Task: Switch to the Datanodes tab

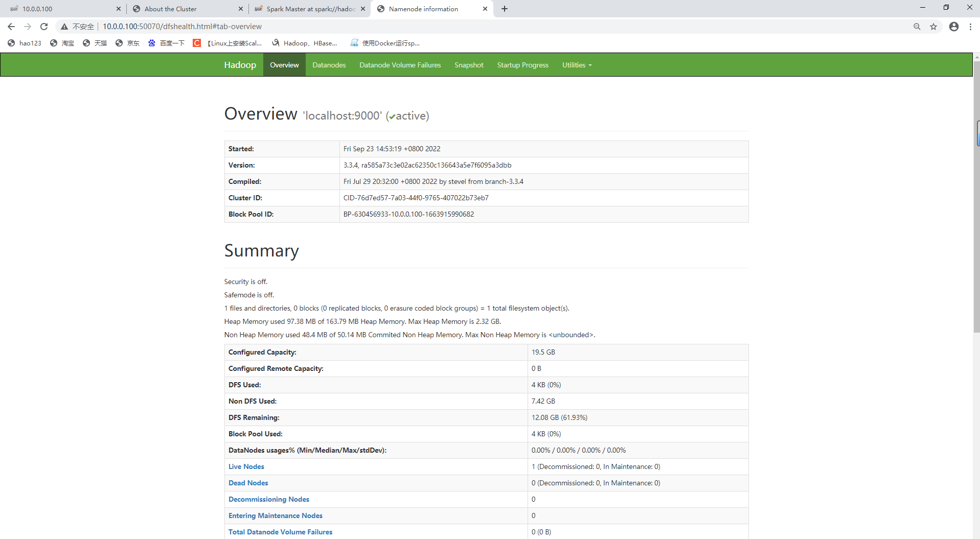Action: (x=329, y=65)
